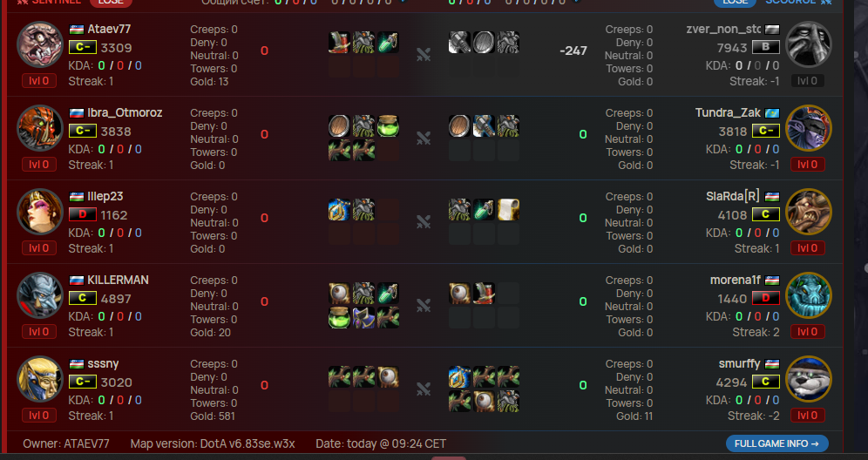
Task: Click the D rank badge of Illep23
Action: (x=83, y=214)
